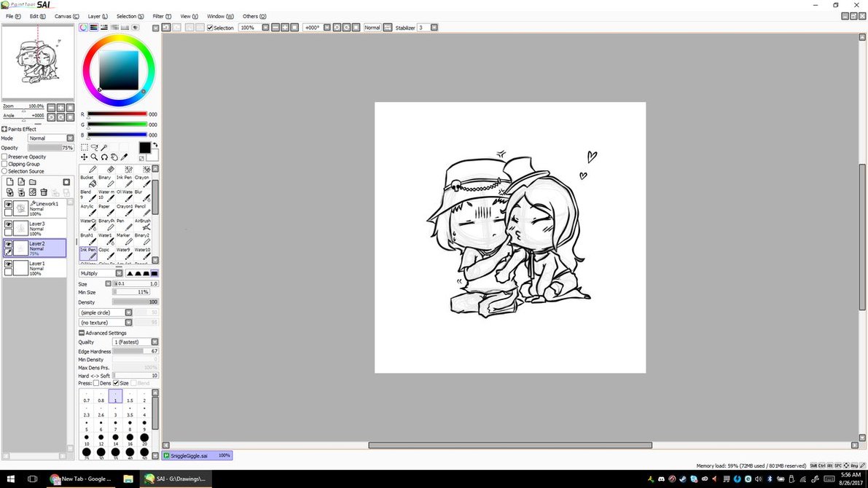Viewport: 868px width, 488px height.
Task: Select the Move tool
Action: (84, 157)
